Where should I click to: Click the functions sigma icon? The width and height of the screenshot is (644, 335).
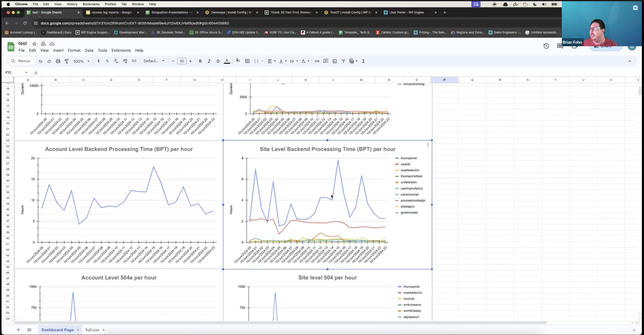click(x=363, y=61)
